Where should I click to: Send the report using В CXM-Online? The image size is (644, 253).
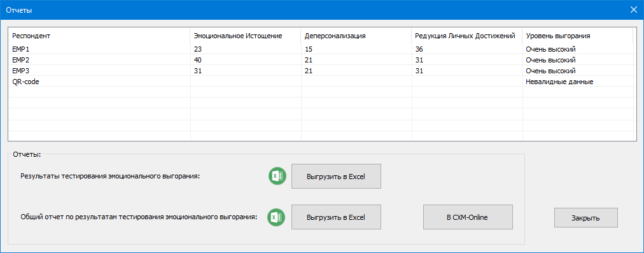tap(468, 217)
